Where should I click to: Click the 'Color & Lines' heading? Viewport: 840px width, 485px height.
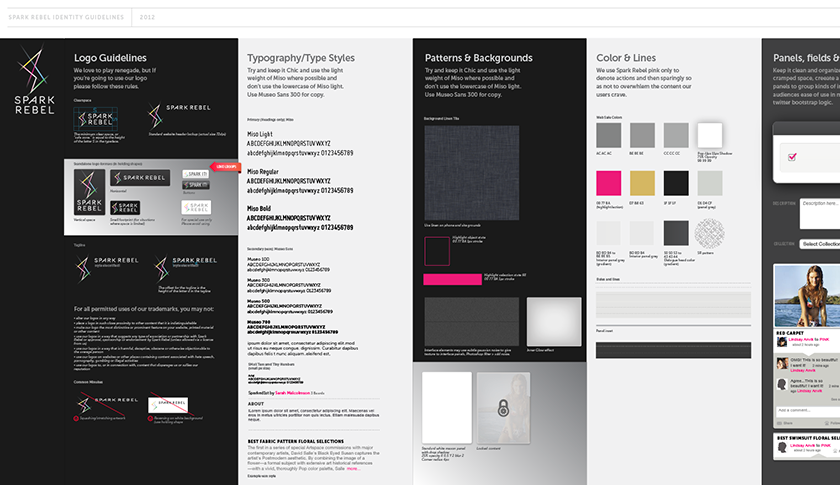click(626, 58)
